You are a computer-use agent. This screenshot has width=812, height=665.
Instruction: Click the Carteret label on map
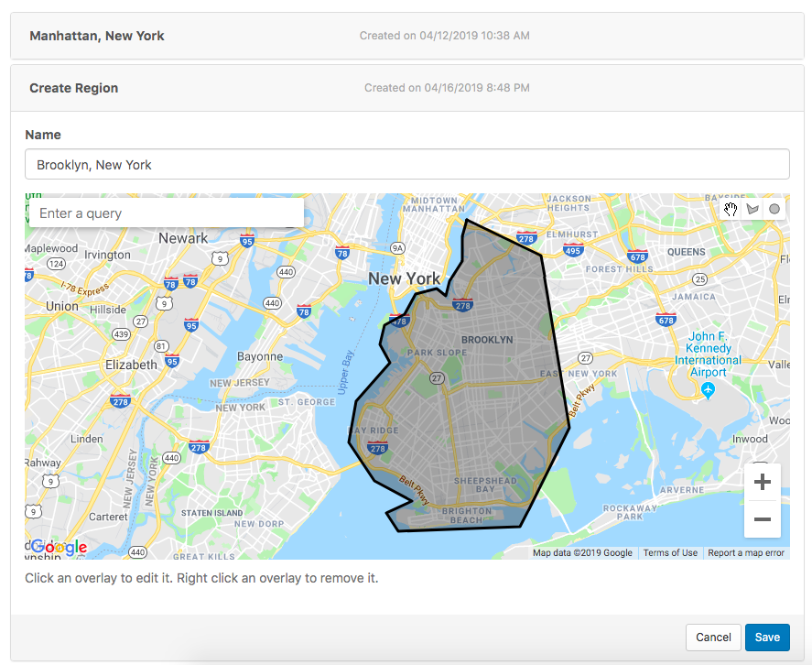coord(108,517)
